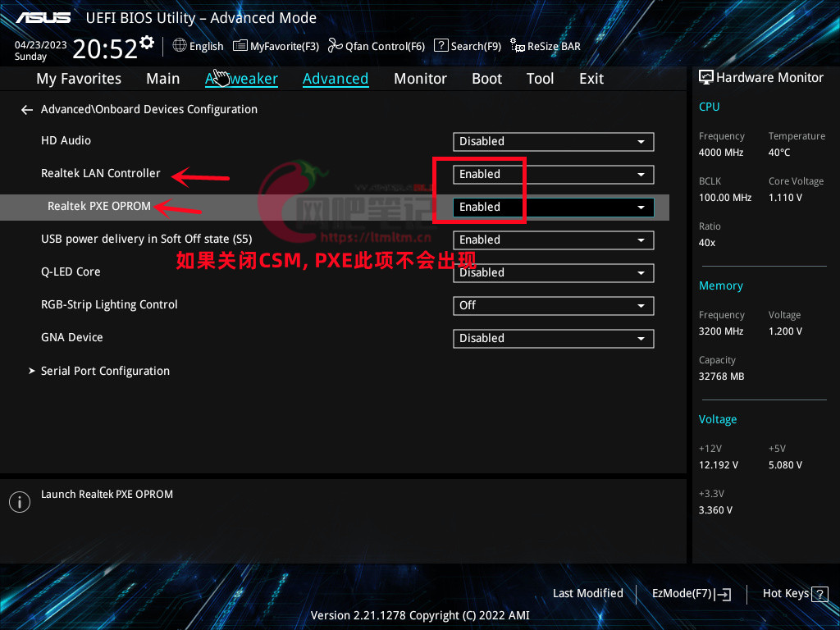Click the 04/23/2023 date text
Screen dimensions: 840x630
[41, 45]
